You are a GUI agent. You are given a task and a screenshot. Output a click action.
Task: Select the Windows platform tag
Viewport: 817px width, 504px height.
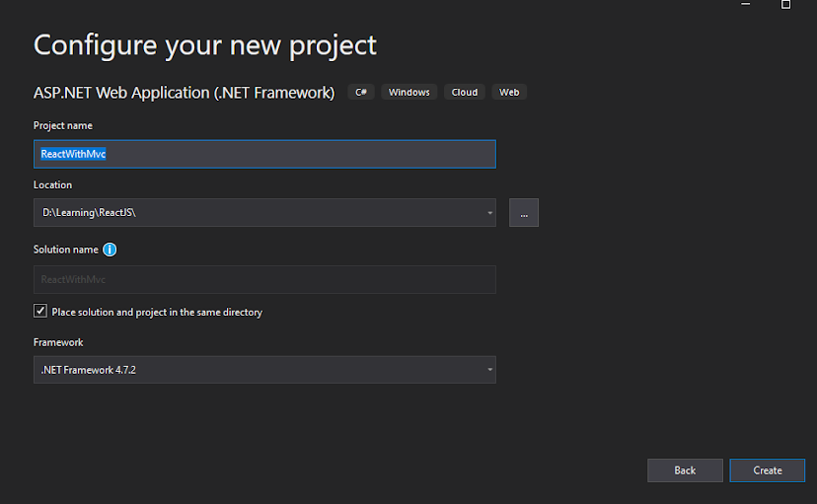pos(408,93)
